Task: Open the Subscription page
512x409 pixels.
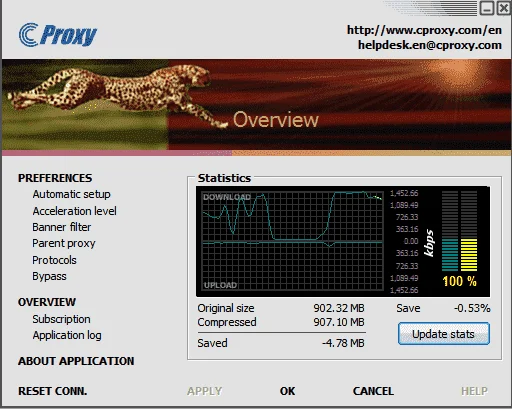Action: pyautogui.click(x=61, y=319)
